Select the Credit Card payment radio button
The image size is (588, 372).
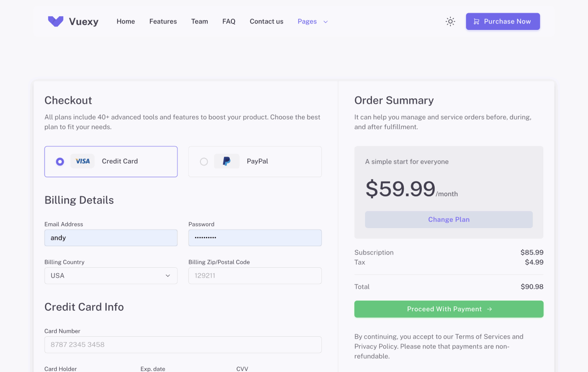(x=59, y=161)
